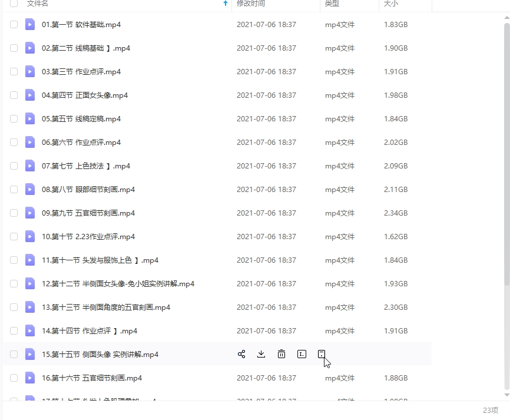Select checkbox of 04.第四节 正面女头像.mp4
The image size is (510, 420).
(x=14, y=95)
